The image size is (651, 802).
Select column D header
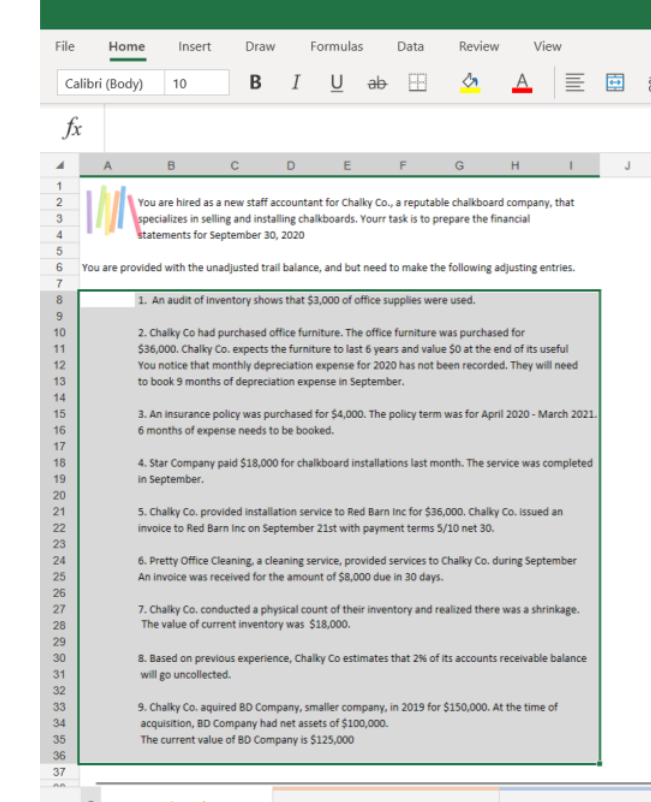point(290,165)
